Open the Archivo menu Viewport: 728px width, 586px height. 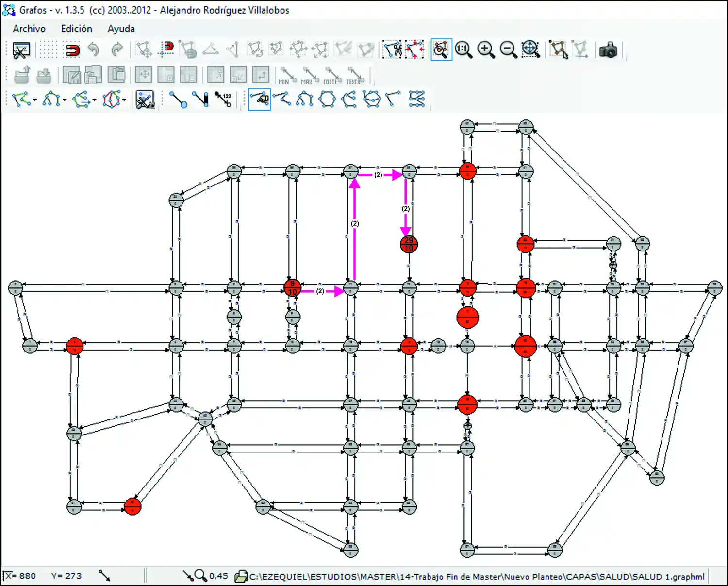(x=29, y=29)
